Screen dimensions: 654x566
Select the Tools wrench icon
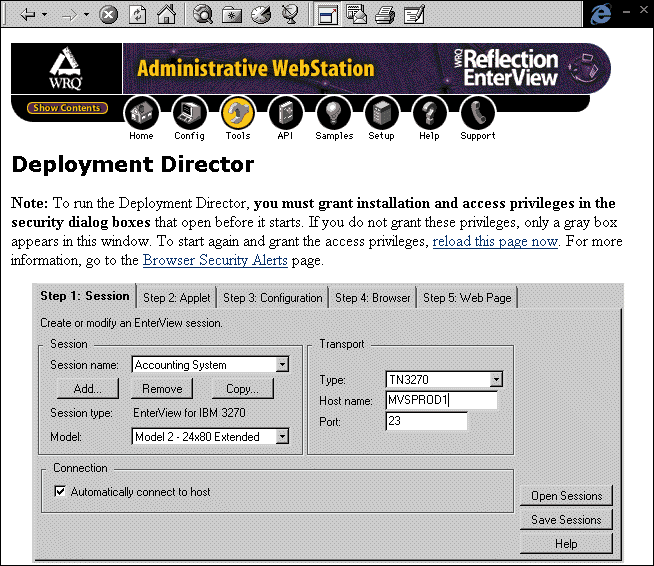(x=238, y=113)
